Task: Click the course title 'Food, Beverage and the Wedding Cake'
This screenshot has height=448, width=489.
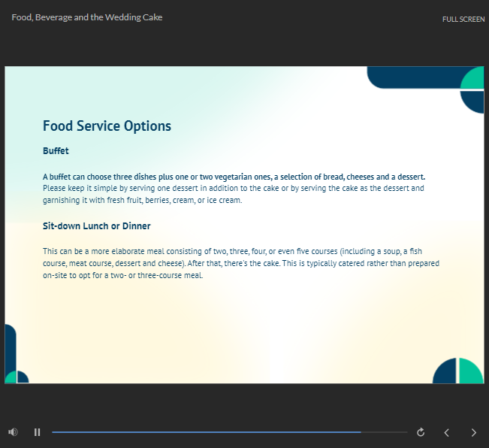Action: tap(87, 17)
